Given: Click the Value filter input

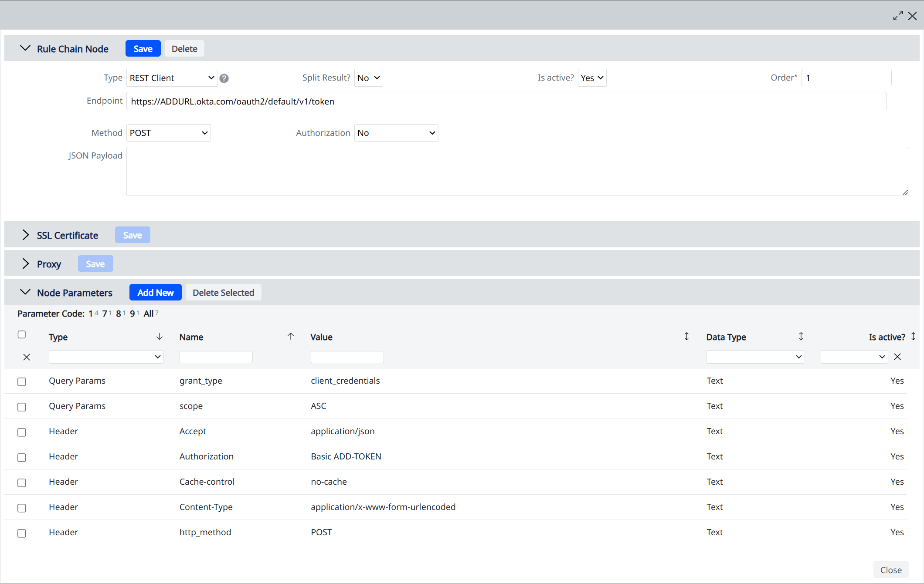Looking at the screenshot, I should click(x=347, y=357).
